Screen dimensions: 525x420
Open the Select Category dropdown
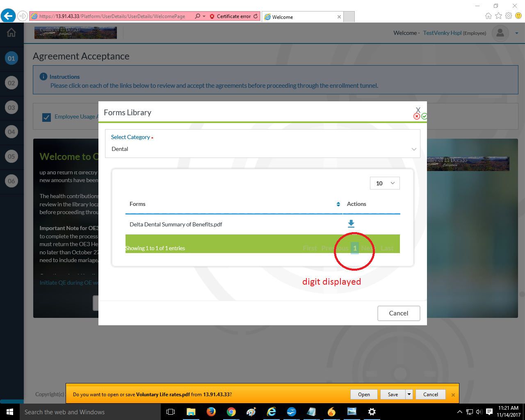click(262, 149)
